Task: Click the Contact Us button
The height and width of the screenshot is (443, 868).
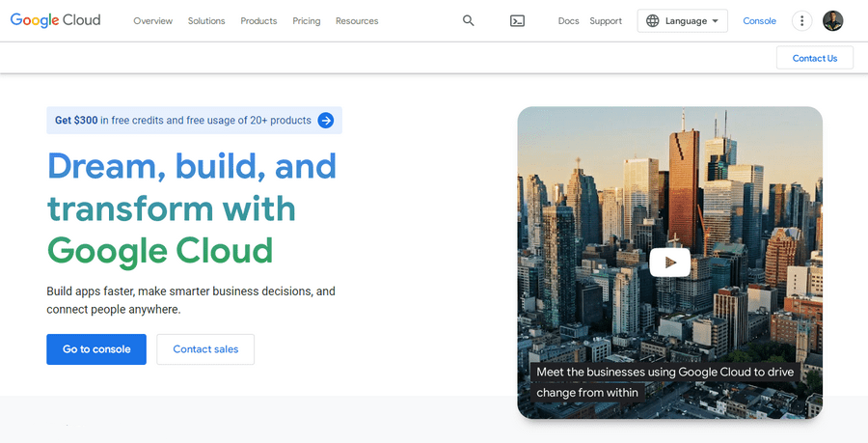Action: (815, 58)
